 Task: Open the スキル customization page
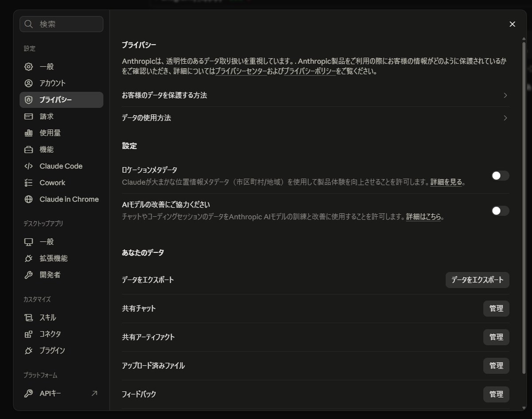click(x=61, y=317)
